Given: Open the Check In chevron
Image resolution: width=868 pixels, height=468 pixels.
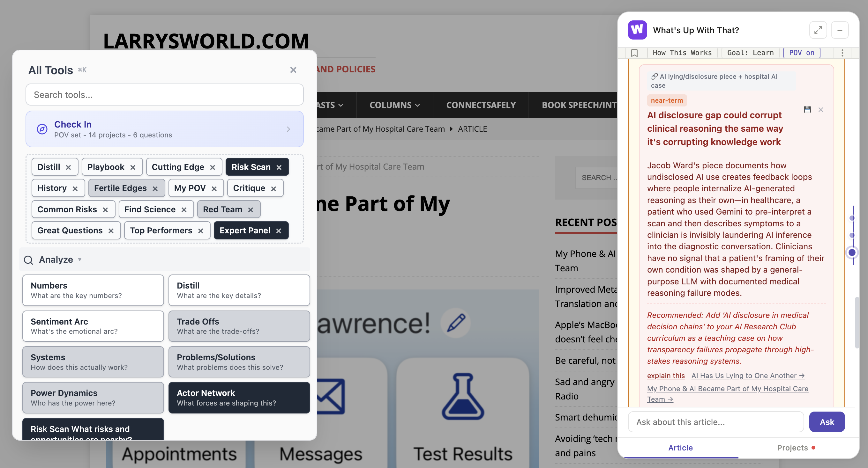Looking at the screenshot, I should tap(288, 129).
